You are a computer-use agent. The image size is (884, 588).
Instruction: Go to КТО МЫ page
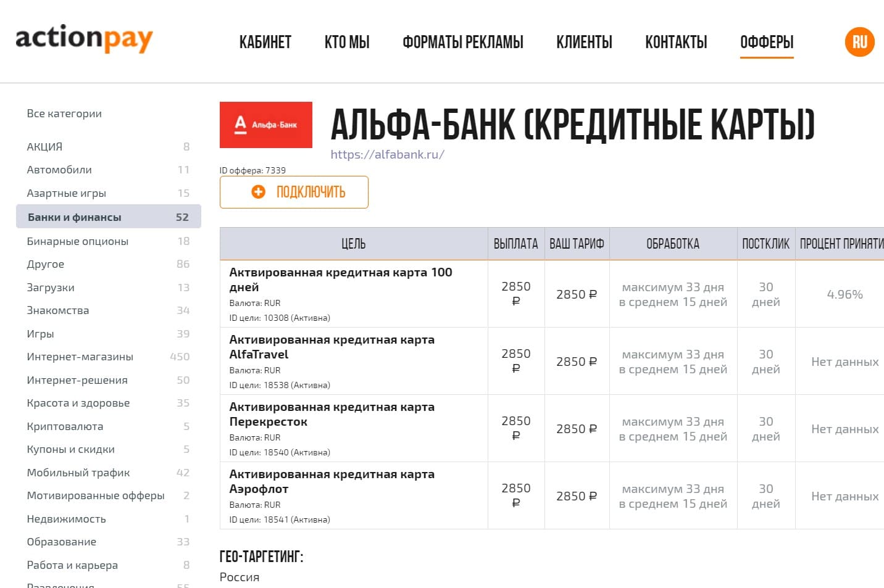(347, 42)
